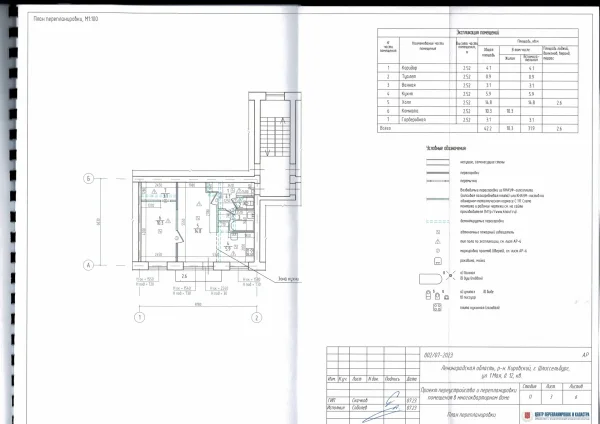Click the 2.6 value in the Холл row

(559, 103)
